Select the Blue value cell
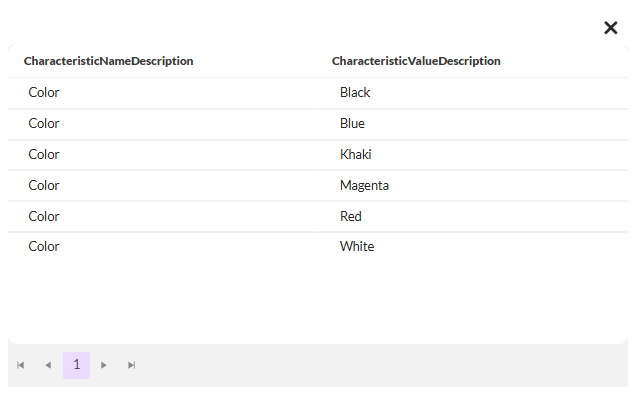 352,124
